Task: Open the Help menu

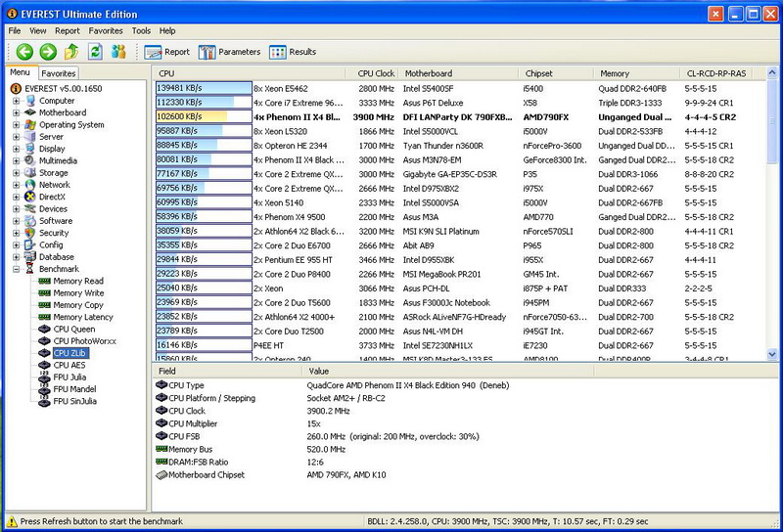Action: (167, 31)
